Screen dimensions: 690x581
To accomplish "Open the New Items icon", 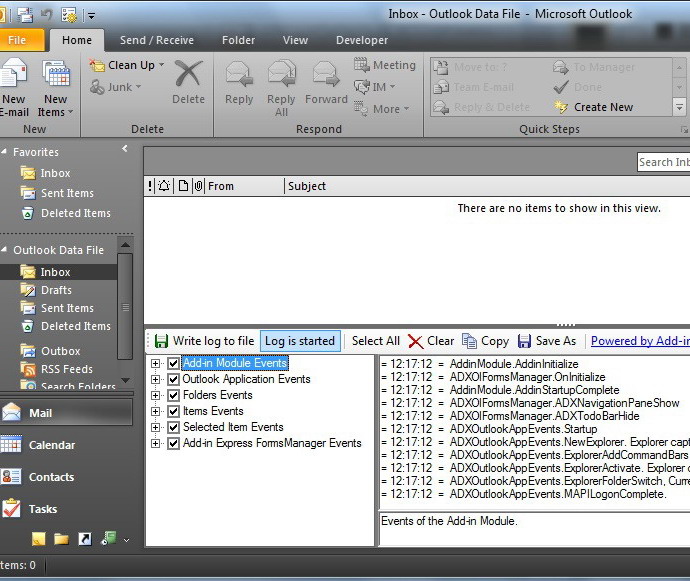I will pyautogui.click(x=56, y=73).
